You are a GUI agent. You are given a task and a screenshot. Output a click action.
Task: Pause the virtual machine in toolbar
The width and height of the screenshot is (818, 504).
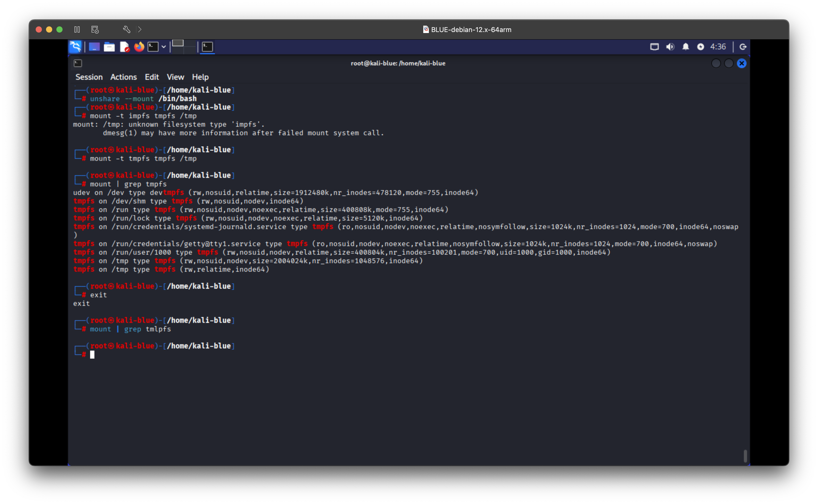click(x=77, y=30)
